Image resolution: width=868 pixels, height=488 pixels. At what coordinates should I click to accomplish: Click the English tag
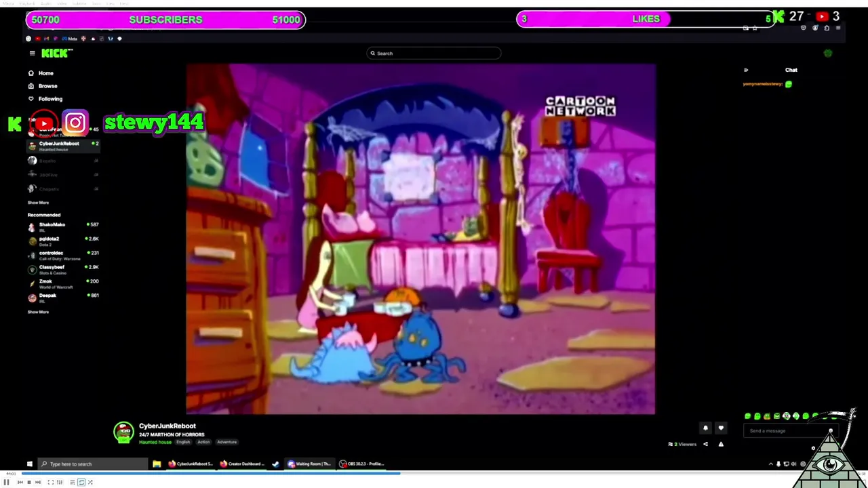coord(183,442)
